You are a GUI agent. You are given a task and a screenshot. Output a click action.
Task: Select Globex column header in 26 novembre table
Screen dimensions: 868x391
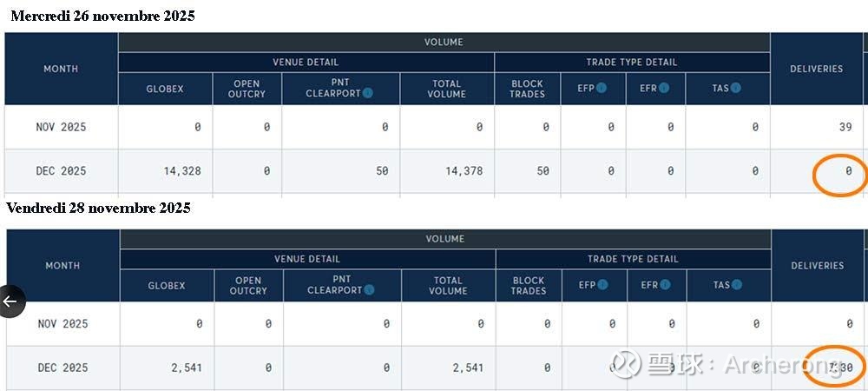click(x=165, y=89)
